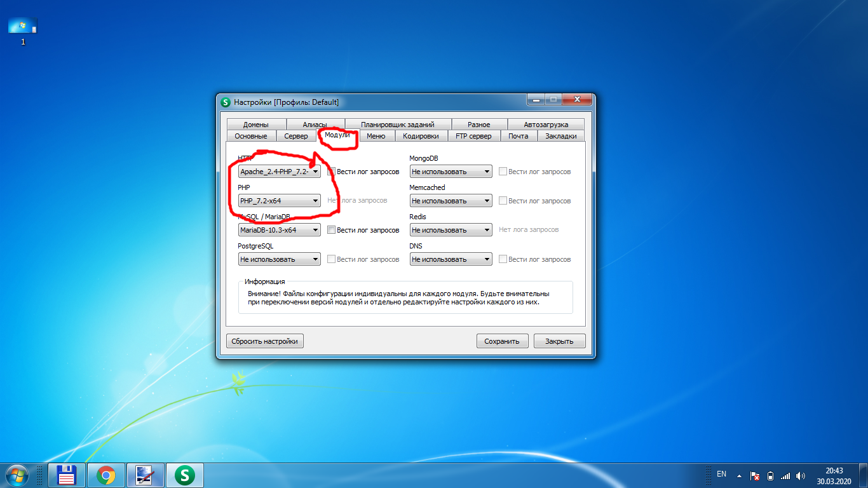Enable request logging for HTTP module
868x488 pixels.
coord(331,172)
